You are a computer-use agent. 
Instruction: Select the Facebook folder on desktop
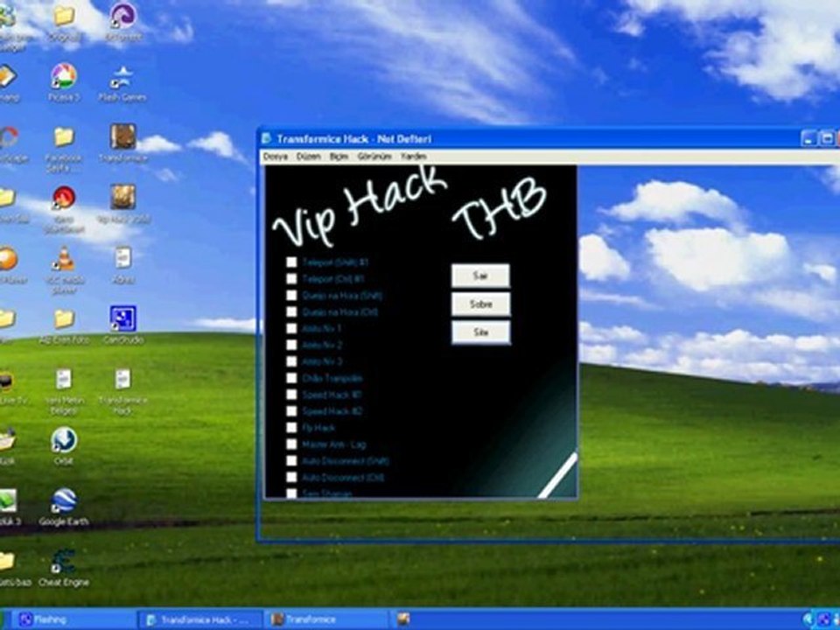[64, 149]
